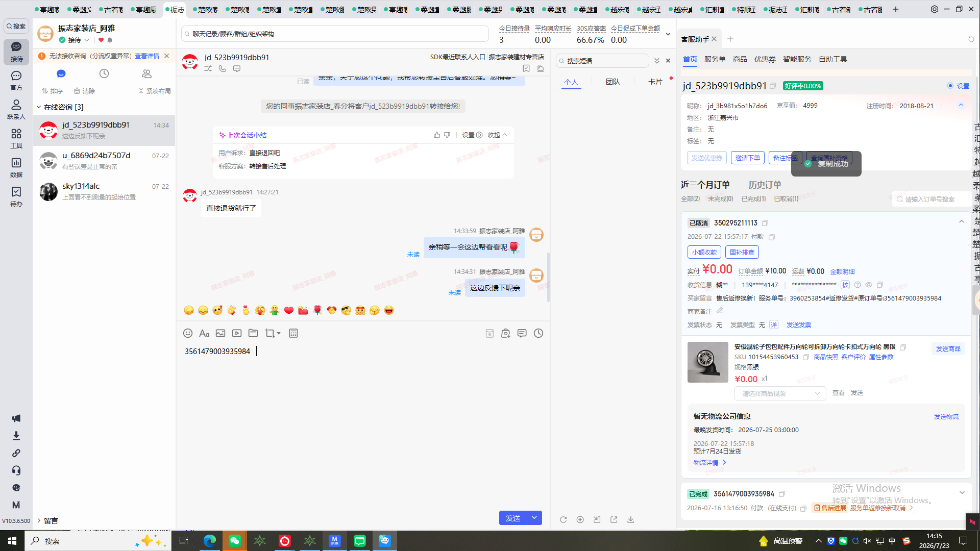This screenshot has width=980, height=551.
Task: Open the Windows Start menu
Action: click(x=12, y=541)
